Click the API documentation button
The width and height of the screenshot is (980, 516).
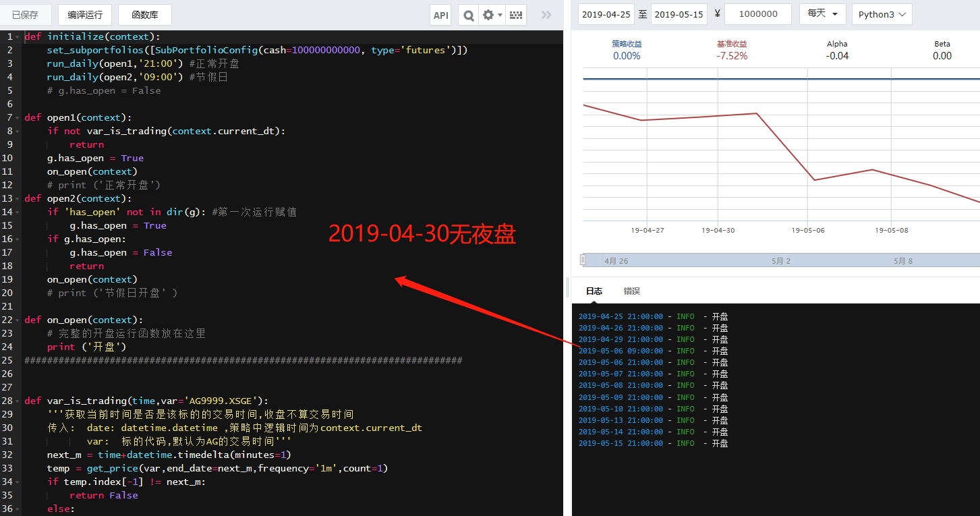[440, 15]
